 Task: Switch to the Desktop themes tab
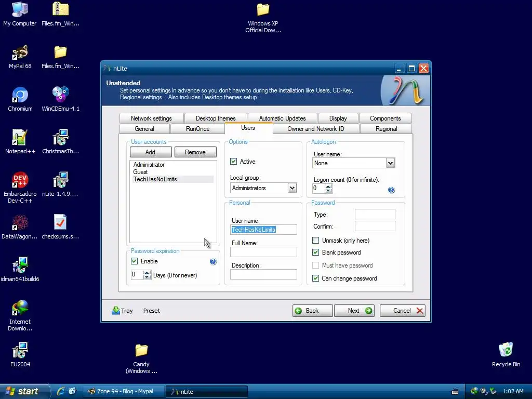point(216,118)
